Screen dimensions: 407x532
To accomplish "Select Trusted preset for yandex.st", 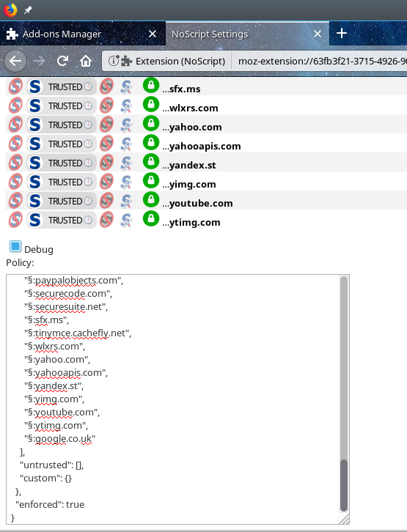I will (x=62, y=163).
